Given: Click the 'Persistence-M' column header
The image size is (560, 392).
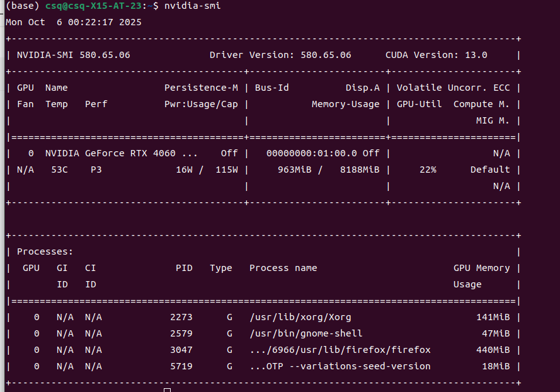Looking at the screenshot, I should [x=201, y=88].
